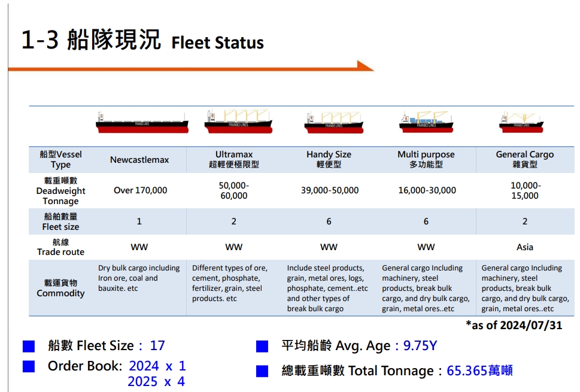Click the blue bullet beside Fleet Size
This screenshot has width=580, height=392.
pyautogui.click(x=29, y=346)
